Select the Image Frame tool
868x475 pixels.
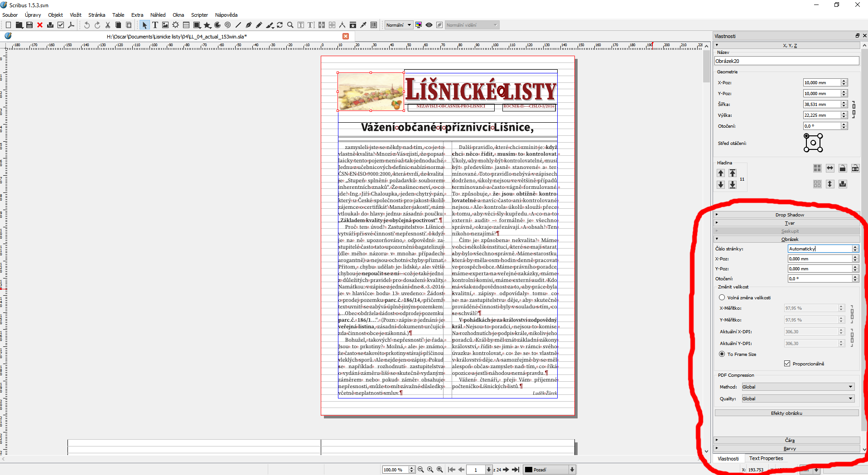click(x=165, y=25)
